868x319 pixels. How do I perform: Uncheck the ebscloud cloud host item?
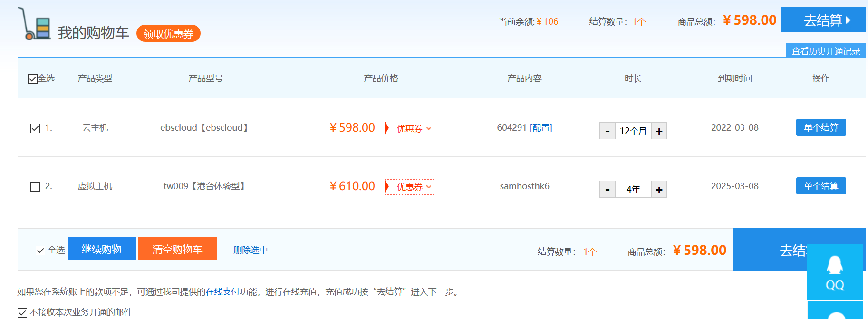(35, 128)
